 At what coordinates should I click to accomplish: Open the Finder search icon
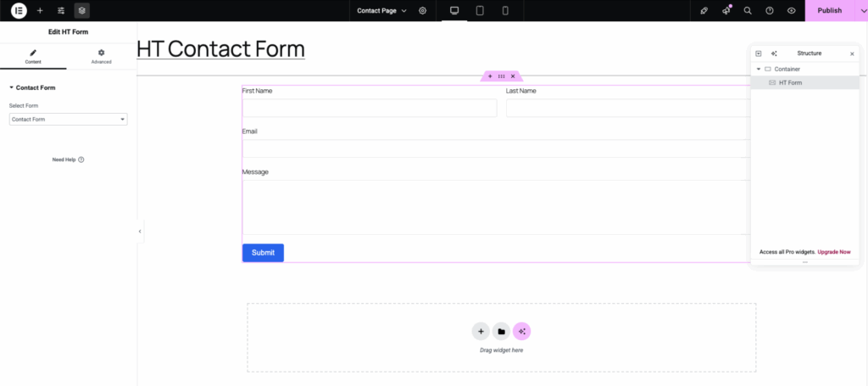point(748,10)
